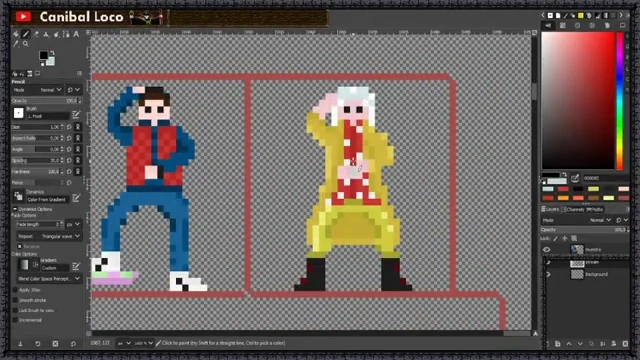Swap foreground and background colors arrow
Screen dimensions: 640x360
click(x=52, y=53)
